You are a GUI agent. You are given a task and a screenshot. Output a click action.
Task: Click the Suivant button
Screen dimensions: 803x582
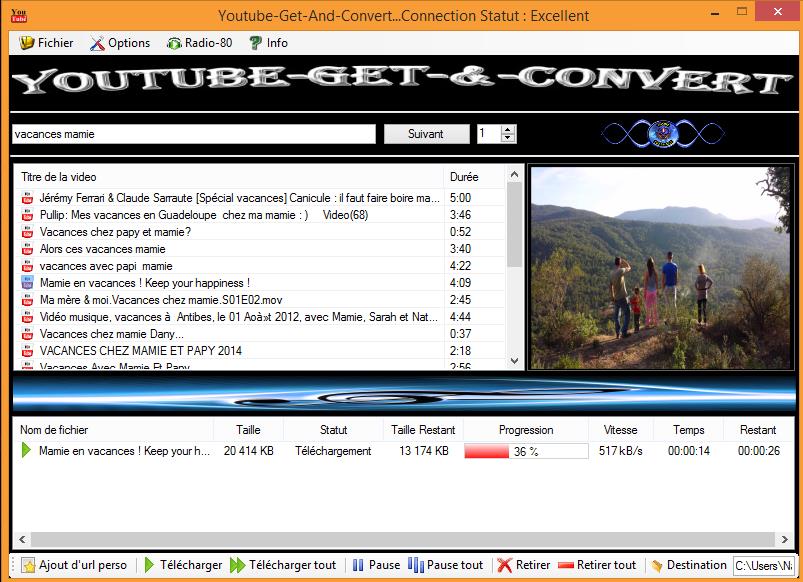pyautogui.click(x=426, y=134)
